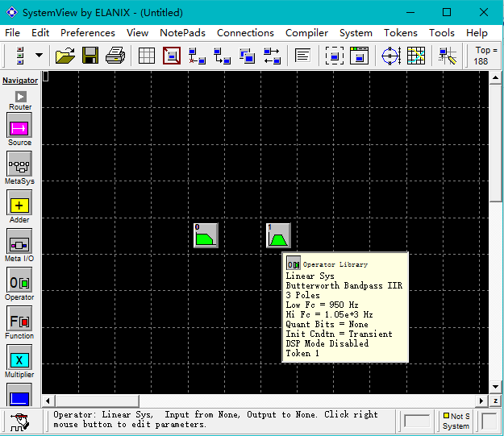Click the disconnect tokens icon with red X
This screenshot has width=504, height=436.
[197, 56]
